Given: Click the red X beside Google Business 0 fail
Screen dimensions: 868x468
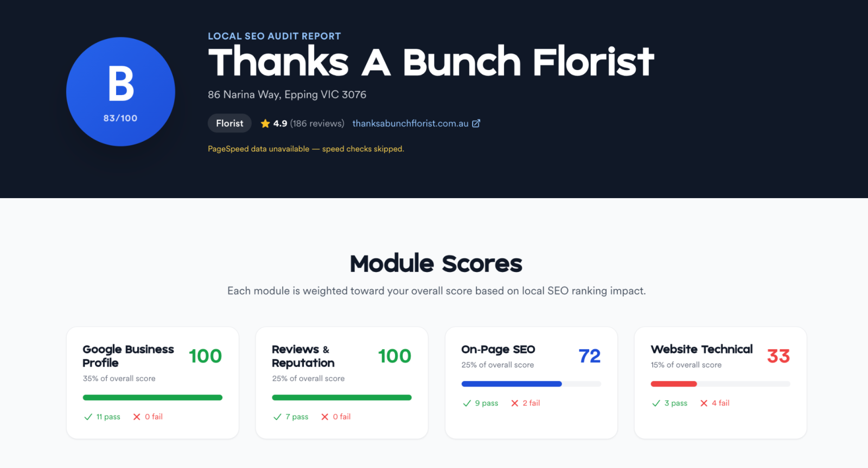Looking at the screenshot, I should click(x=137, y=416).
